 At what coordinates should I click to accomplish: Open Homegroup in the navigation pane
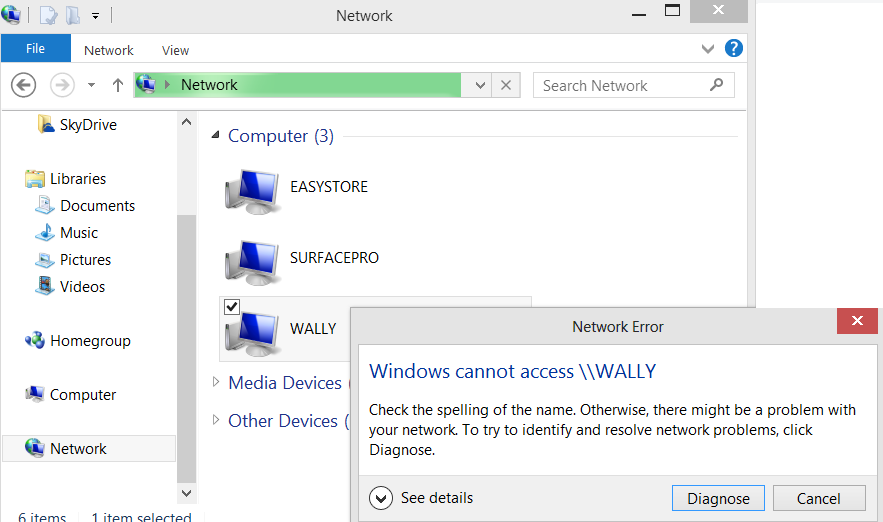89,341
